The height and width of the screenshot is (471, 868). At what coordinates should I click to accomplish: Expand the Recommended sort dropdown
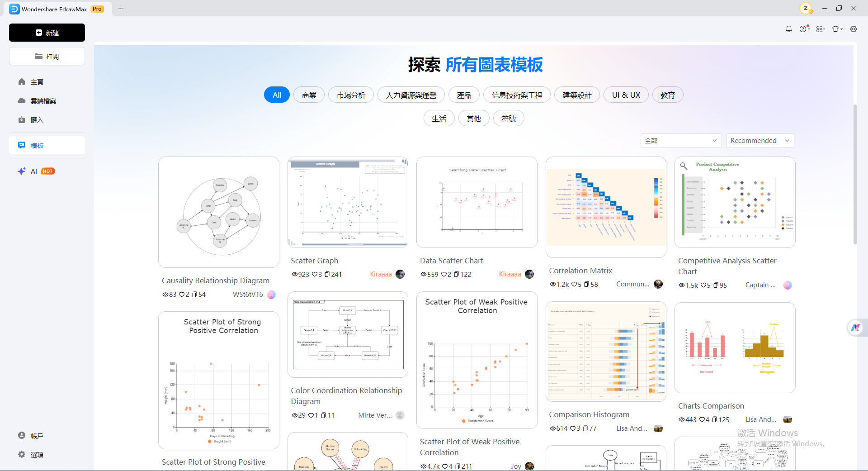coord(760,141)
